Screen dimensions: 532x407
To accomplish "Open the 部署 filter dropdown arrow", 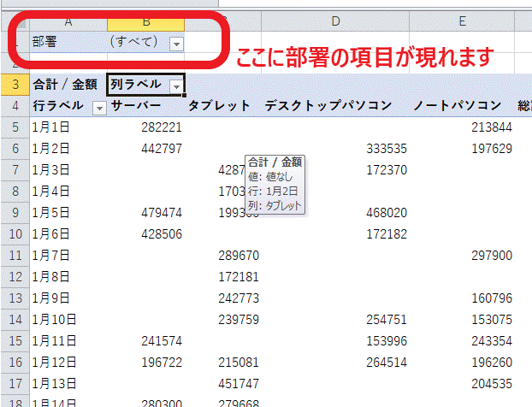I will pyautogui.click(x=176, y=44).
